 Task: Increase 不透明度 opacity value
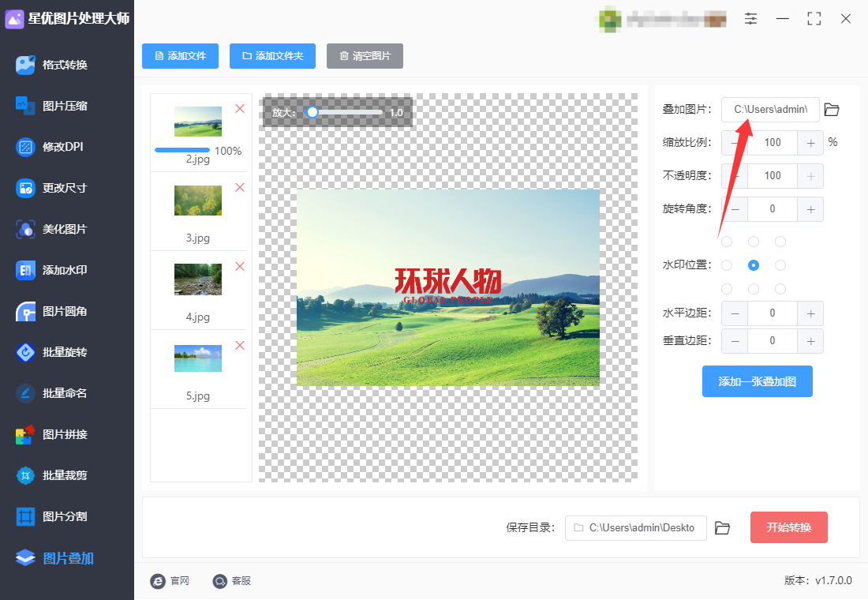pos(810,176)
